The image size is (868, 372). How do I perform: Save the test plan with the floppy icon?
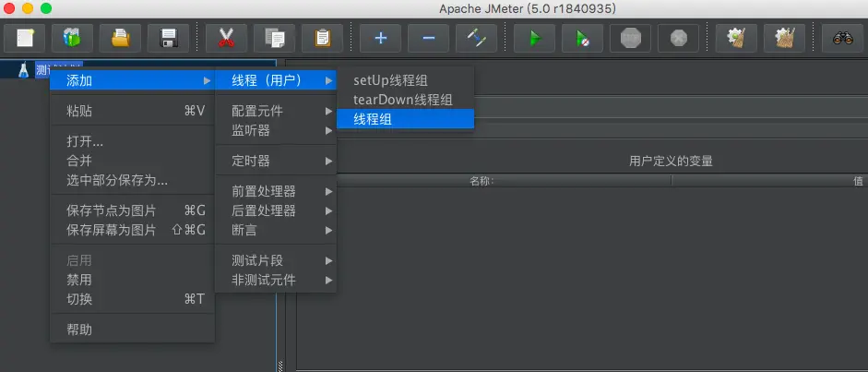[168, 38]
